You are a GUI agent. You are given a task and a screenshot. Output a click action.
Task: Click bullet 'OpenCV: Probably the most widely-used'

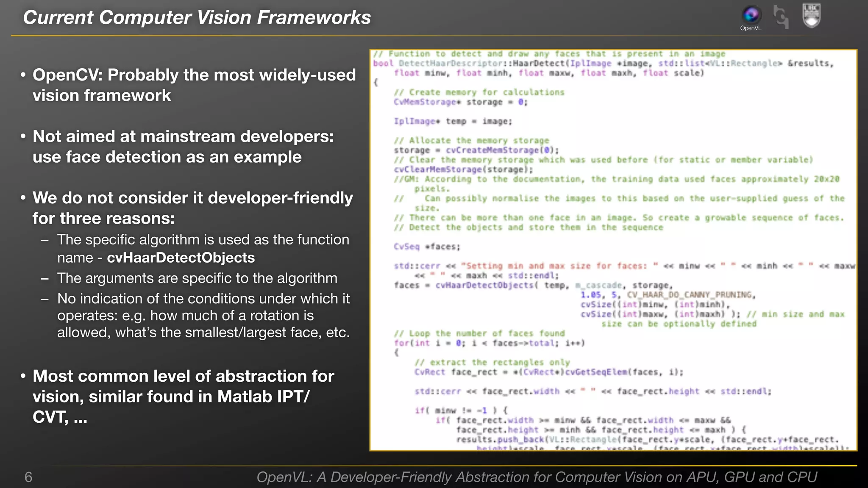(194, 75)
